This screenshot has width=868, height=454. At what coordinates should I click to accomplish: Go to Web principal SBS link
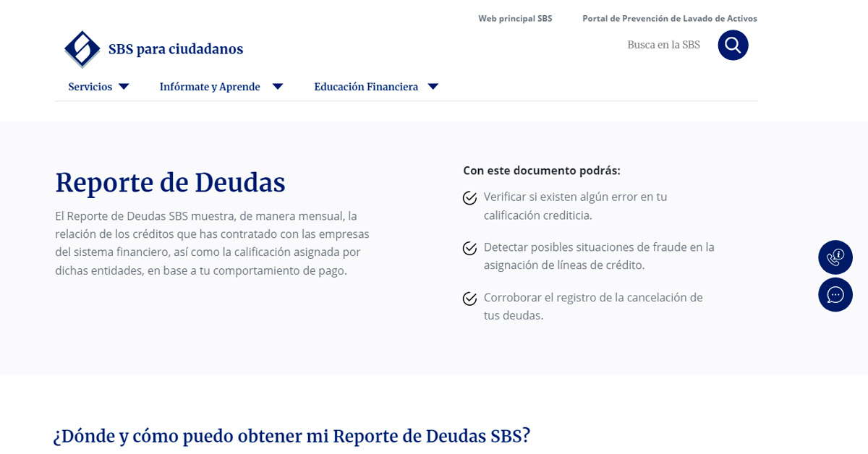pos(515,19)
